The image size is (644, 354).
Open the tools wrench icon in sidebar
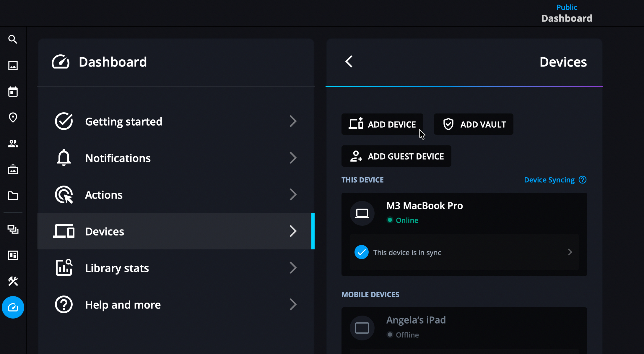click(13, 281)
